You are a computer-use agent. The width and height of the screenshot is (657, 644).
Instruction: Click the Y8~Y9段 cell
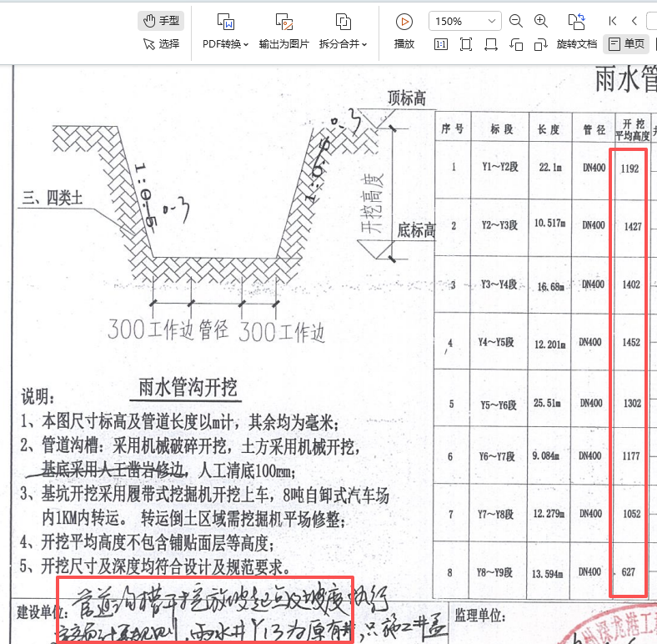pyautogui.click(x=494, y=572)
